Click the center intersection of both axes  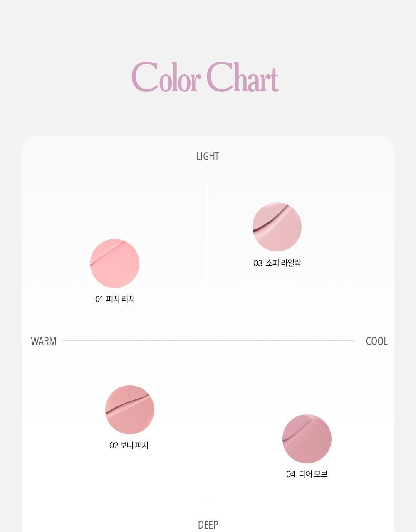[208, 340]
